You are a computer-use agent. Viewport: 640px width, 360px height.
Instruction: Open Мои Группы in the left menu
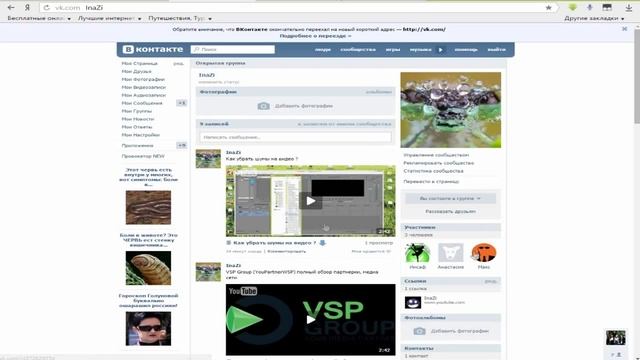137,111
